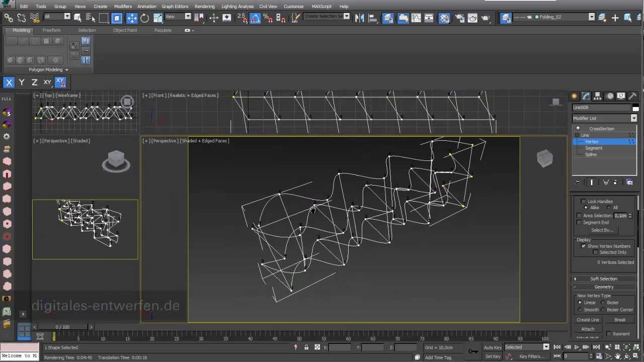This screenshot has height=362, width=644.
Task: Open the Rendering menu
Action: point(205,7)
